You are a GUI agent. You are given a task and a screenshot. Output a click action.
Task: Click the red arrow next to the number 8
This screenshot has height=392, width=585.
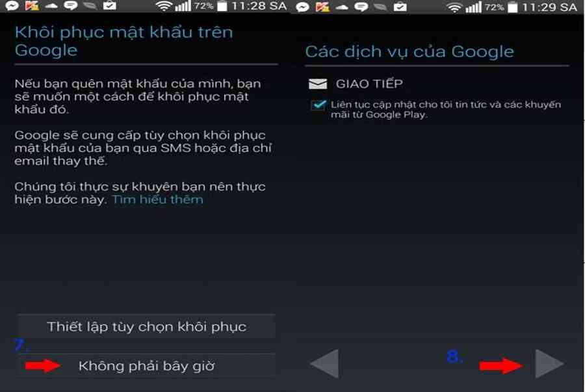[500, 366]
